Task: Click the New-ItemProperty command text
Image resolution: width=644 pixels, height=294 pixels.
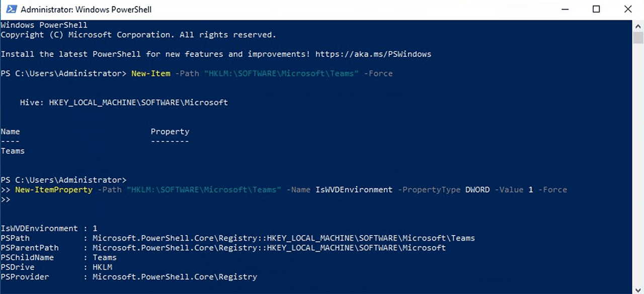Action: 54,190
